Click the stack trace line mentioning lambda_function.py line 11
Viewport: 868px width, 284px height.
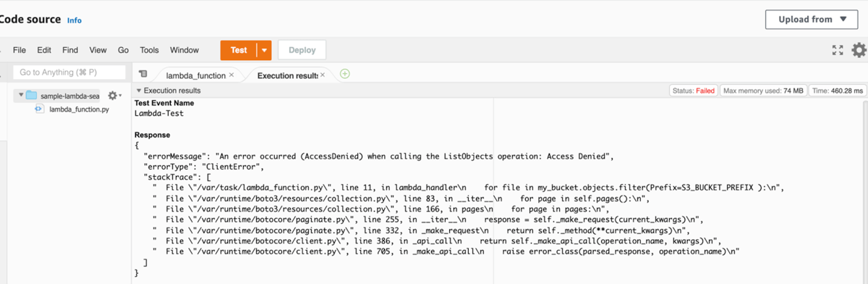coord(469,188)
